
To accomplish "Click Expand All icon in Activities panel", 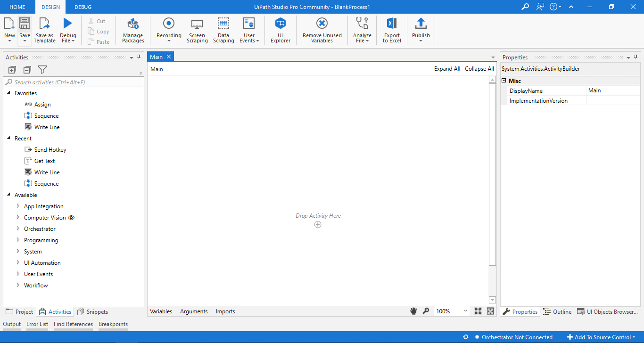I will tap(12, 70).
